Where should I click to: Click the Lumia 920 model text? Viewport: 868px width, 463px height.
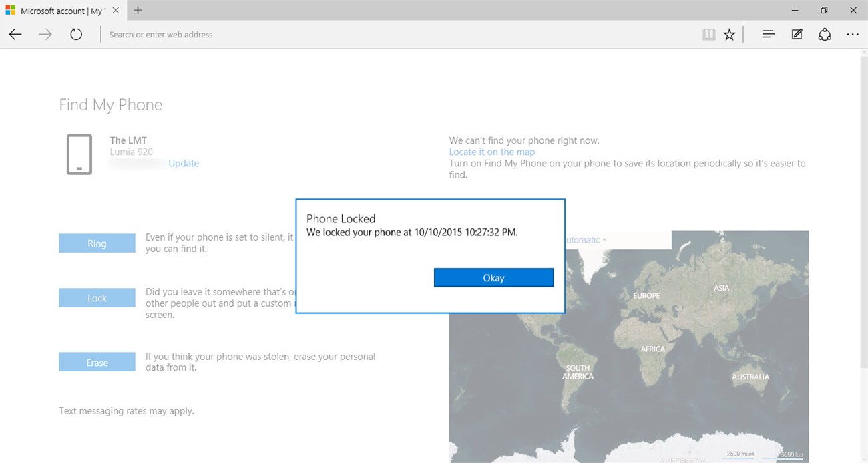click(x=132, y=152)
